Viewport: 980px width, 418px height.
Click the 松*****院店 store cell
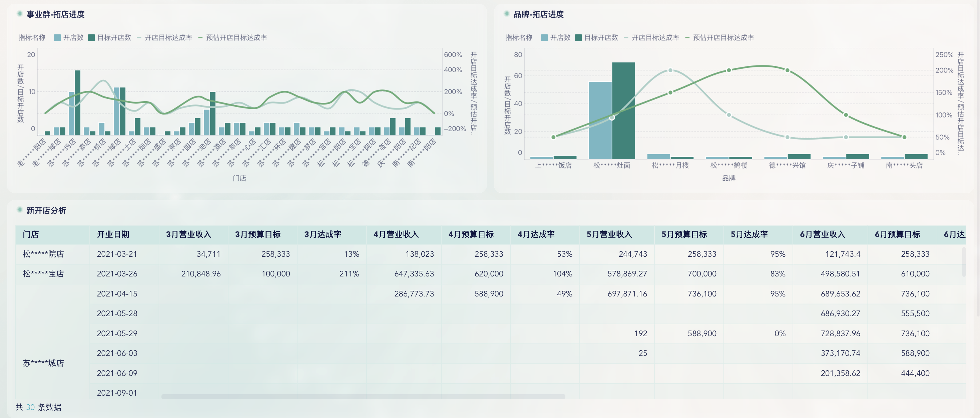[x=43, y=254]
